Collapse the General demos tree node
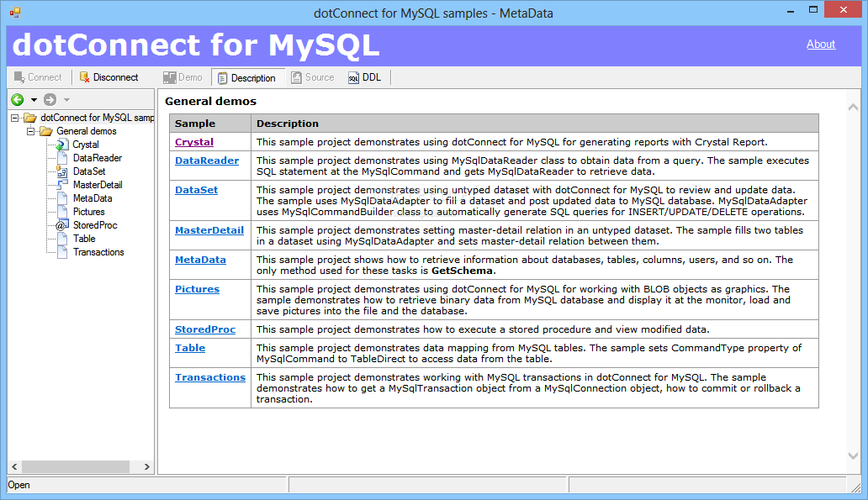 tap(31, 131)
